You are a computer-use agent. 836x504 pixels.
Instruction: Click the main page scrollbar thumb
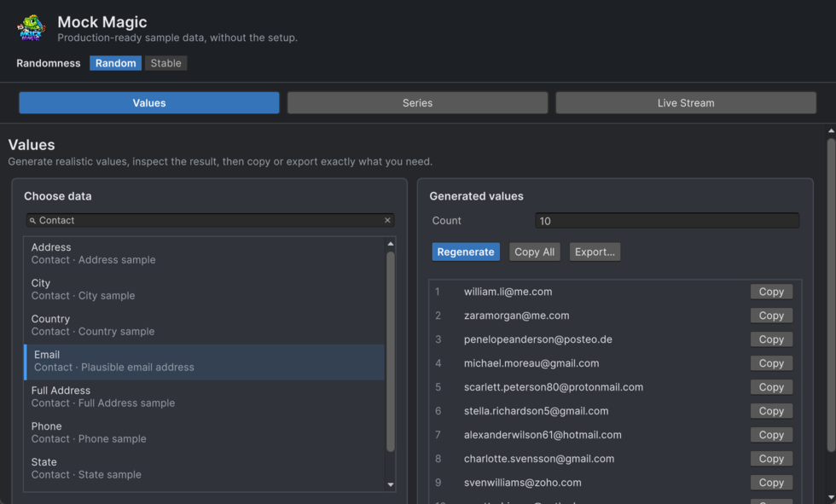pos(831,296)
